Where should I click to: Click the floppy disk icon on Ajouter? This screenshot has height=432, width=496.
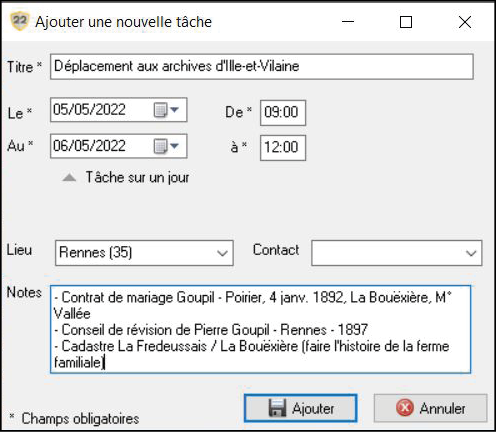coord(277,408)
